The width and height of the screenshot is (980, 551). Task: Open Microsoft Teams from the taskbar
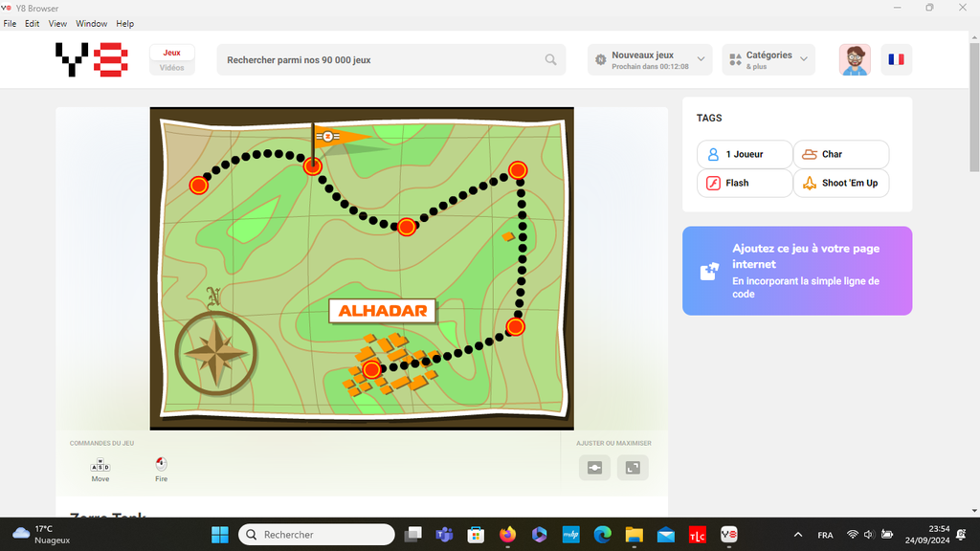(444, 535)
